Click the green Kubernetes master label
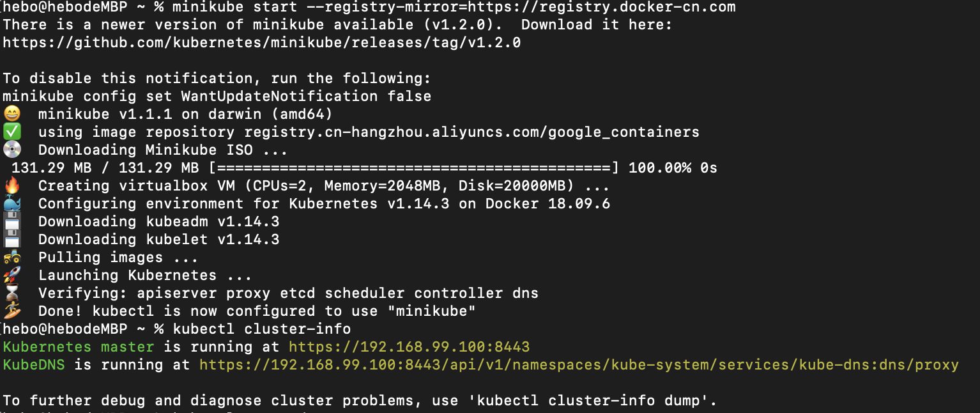980x413 pixels. coord(79,347)
